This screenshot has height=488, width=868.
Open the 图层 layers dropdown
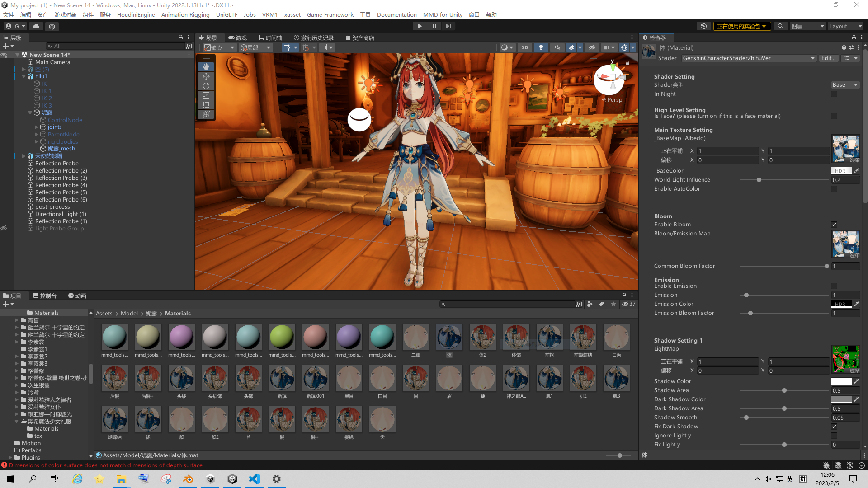[807, 26]
